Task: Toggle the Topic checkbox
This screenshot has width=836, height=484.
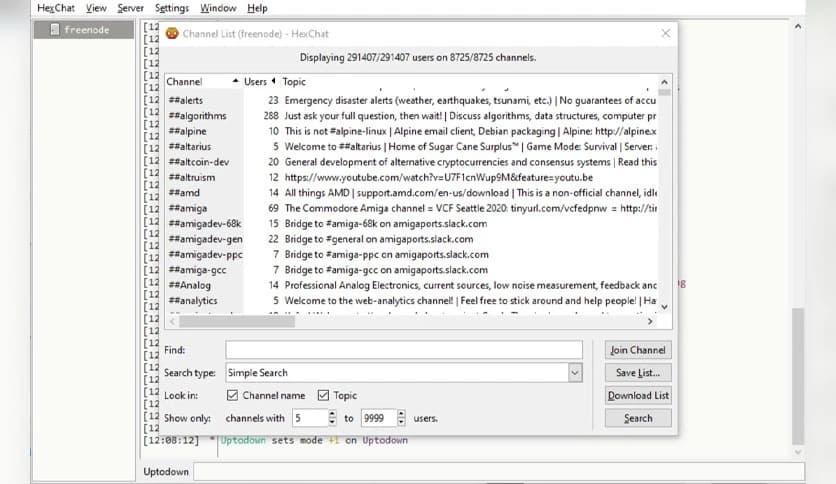Action: coord(323,395)
